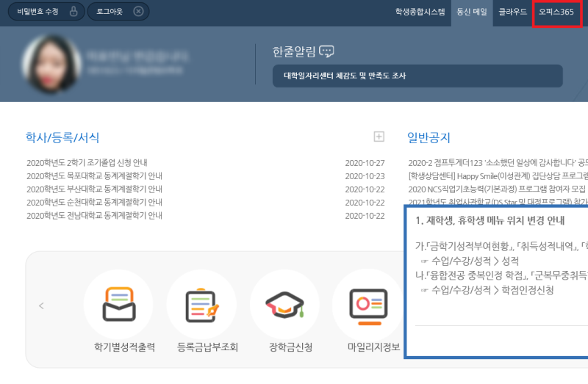Open the 장학금신청 graduation cap icon
Image resolution: width=588 pixels, height=384 pixels.
coord(284,304)
